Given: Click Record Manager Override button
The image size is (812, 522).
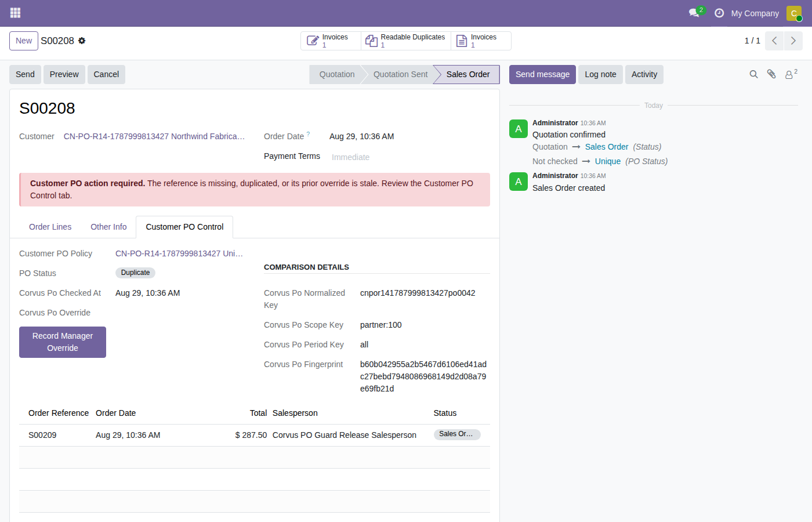Looking at the screenshot, I should coord(63,342).
